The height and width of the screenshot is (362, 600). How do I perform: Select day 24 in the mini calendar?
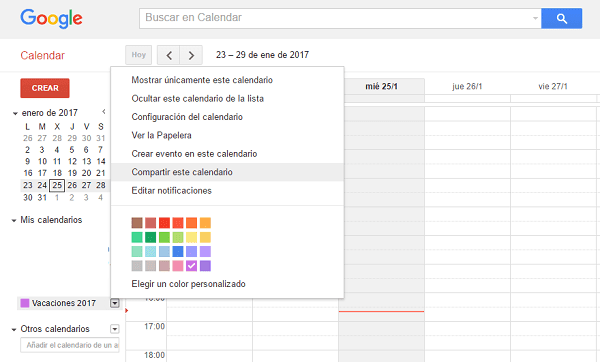click(42, 186)
